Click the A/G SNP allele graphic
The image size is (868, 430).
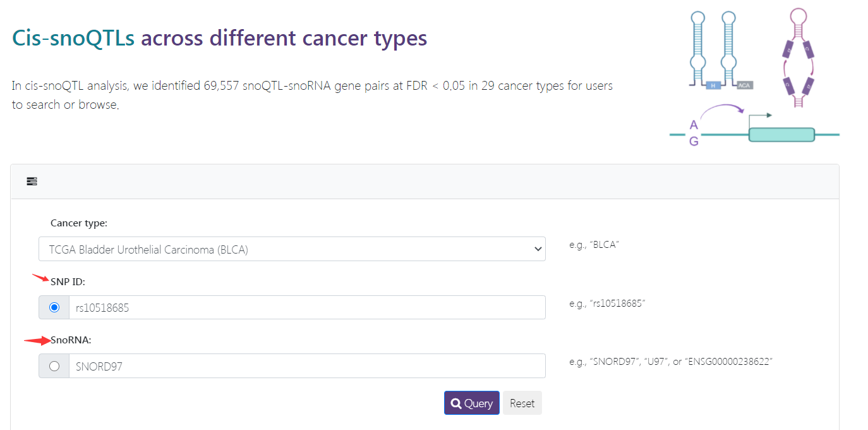[694, 133]
